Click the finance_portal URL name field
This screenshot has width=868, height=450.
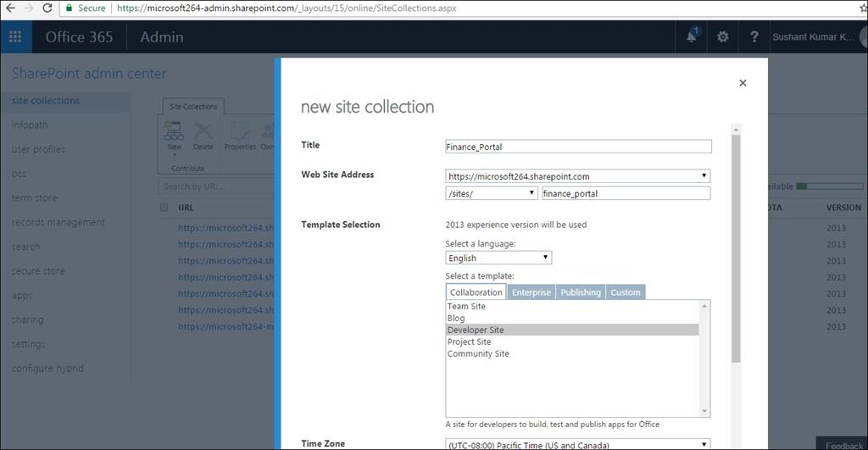pyautogui.click(x=626, y=193)
